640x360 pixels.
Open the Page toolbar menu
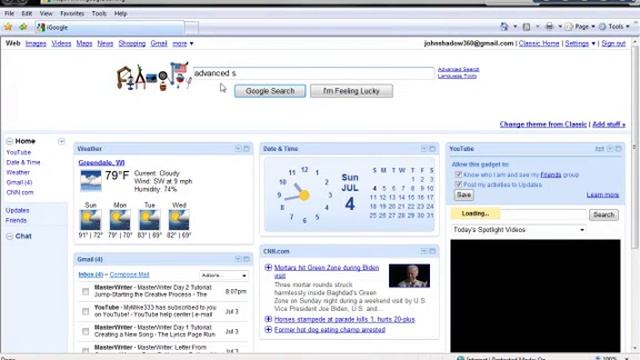click(x=580, y=27)
